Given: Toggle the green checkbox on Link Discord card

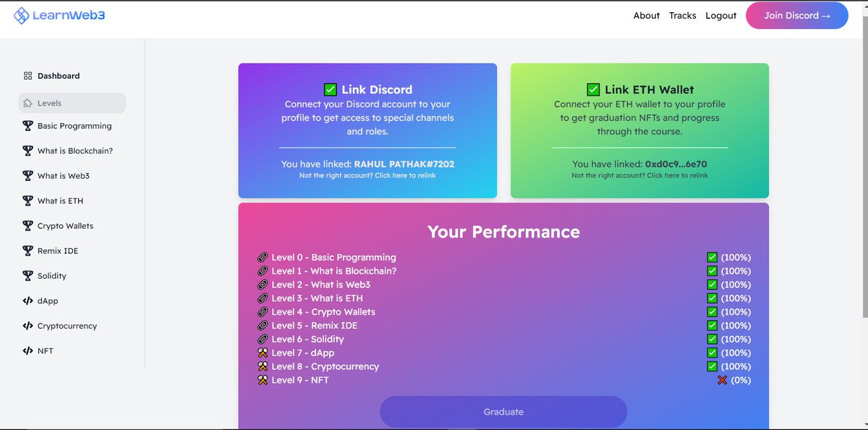Looking at the screenshot, I should [331, 89].
